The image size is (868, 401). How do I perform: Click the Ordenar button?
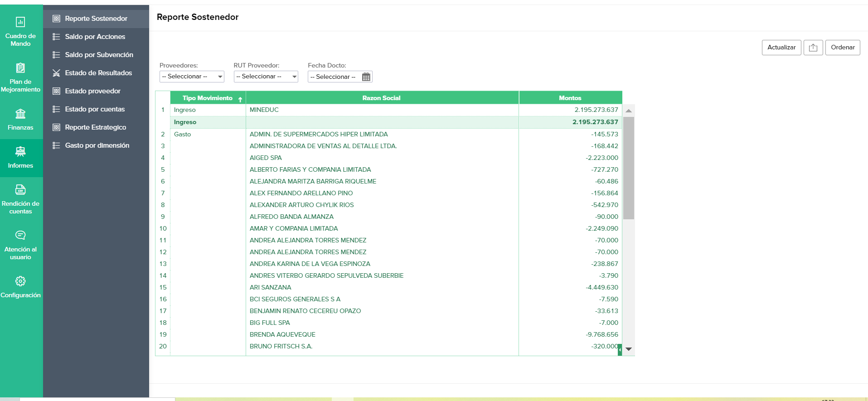pyautogui.click(x=843, y=48)
